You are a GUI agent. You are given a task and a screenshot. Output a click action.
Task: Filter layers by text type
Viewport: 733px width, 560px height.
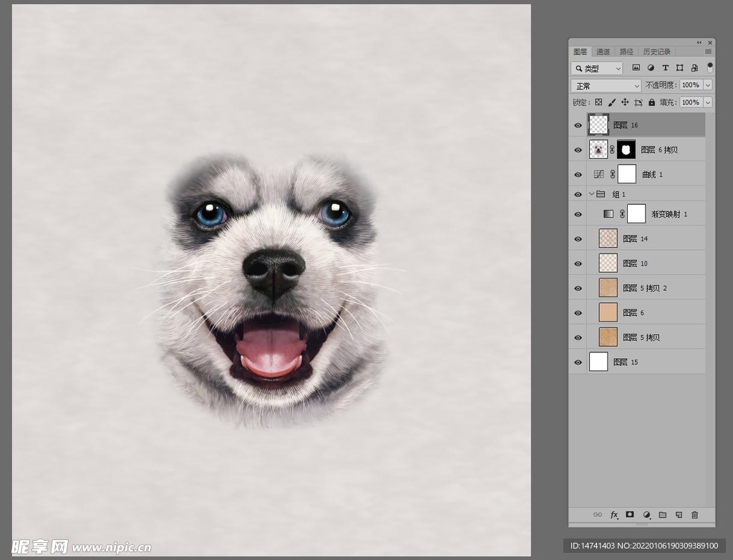tap(665, 68)
